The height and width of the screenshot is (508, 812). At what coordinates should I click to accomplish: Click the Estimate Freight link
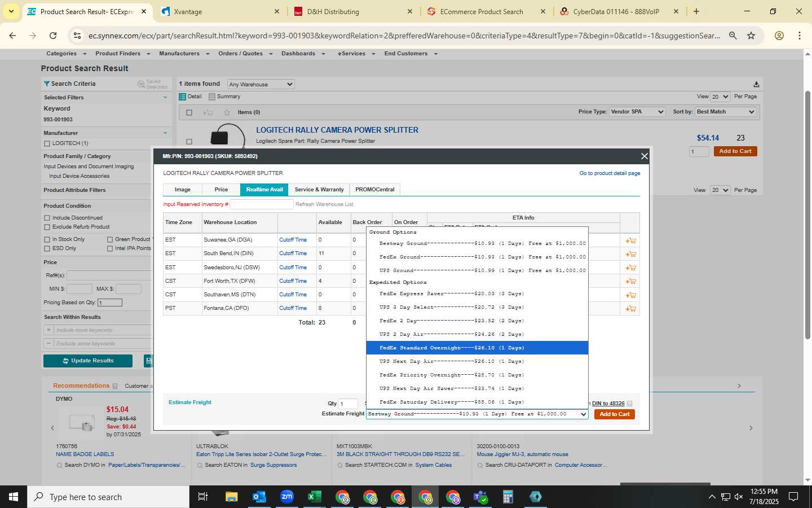pyautogui.click(x=190, y=402)
